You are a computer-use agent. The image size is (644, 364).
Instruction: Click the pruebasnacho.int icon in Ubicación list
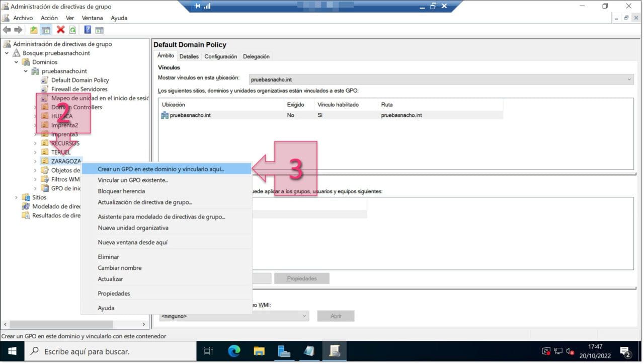[x=165, y=115]
